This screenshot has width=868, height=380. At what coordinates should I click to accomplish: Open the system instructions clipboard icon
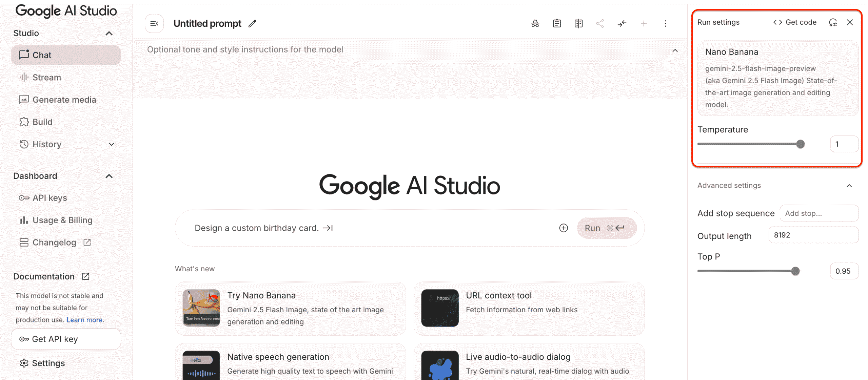557,23
